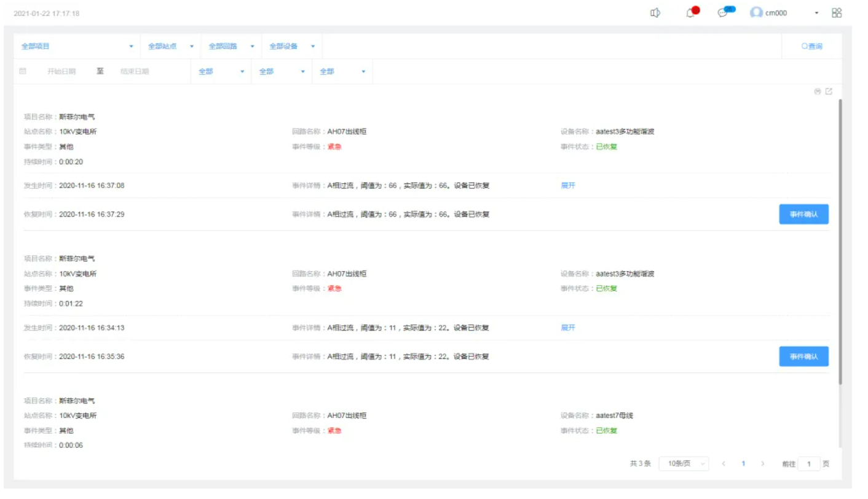Open the alarm notifications bell
The height and width of the screenshot is (499, 868).
(691, 13)
